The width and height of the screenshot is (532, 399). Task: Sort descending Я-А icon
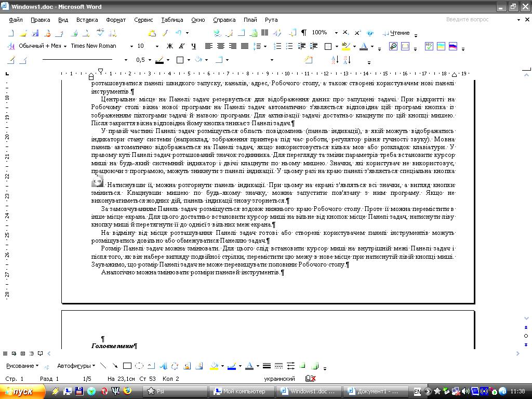point(347,60)
